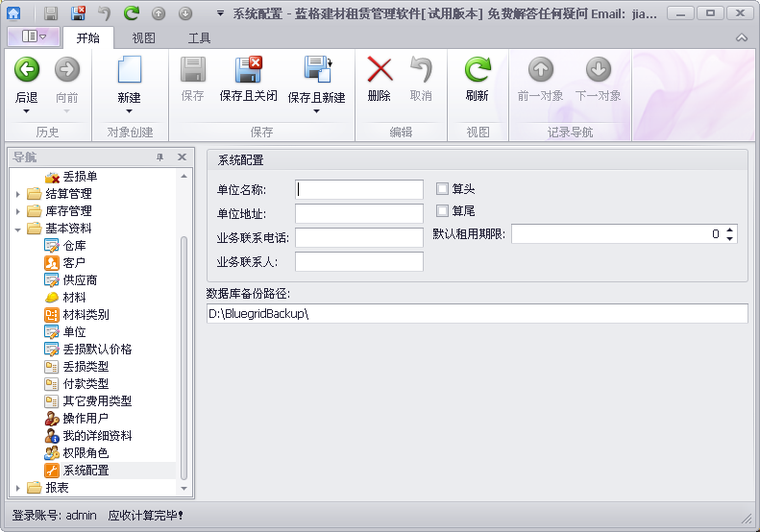Enable the 算尾 checkbox
Image resolution: width=760 pixels, height=532 pixels.
(442, 210)
